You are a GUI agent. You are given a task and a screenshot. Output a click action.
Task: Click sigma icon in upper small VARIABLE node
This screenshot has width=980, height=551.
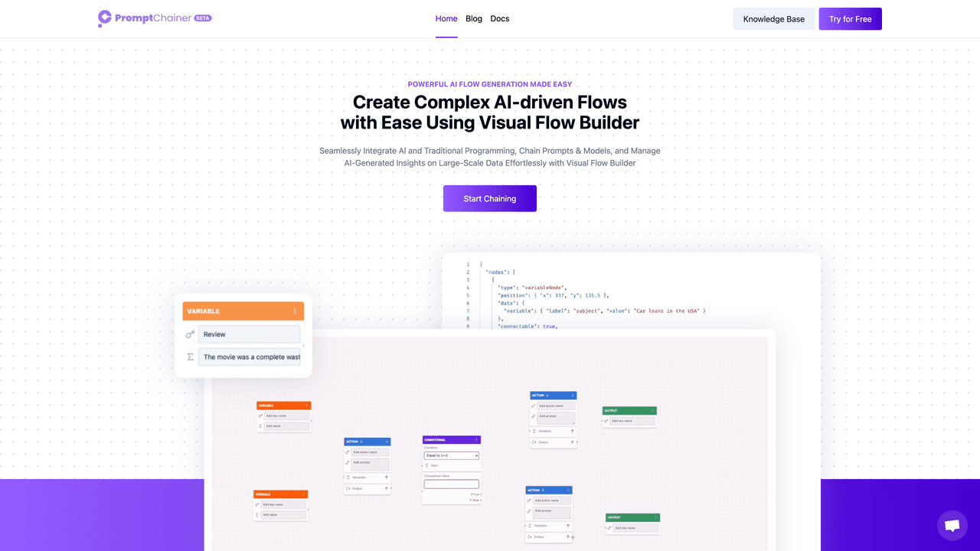click(x=260, y=426)
